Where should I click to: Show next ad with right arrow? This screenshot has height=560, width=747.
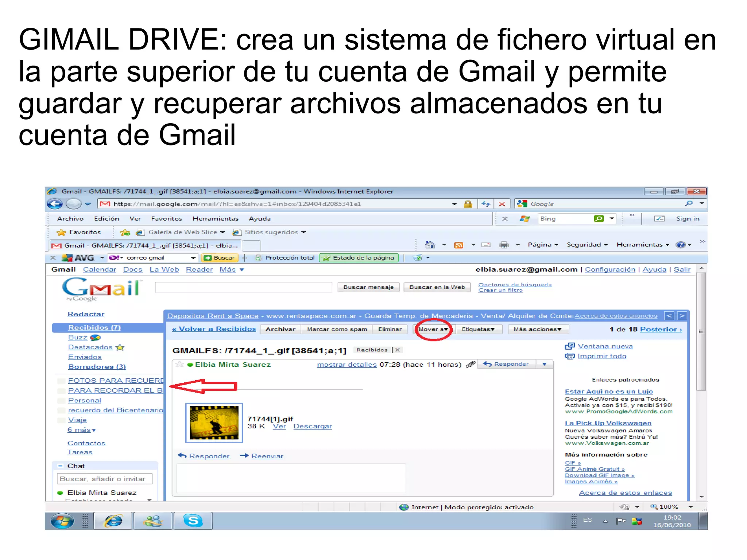pos(682,316)
